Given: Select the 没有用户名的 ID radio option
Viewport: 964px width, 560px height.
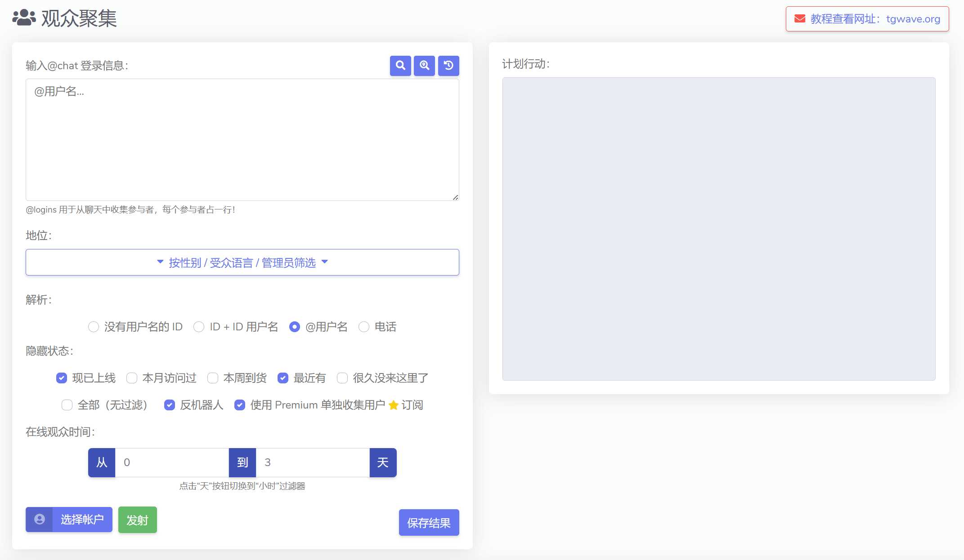Looking at the screenshot, I should tap(94, 327).
